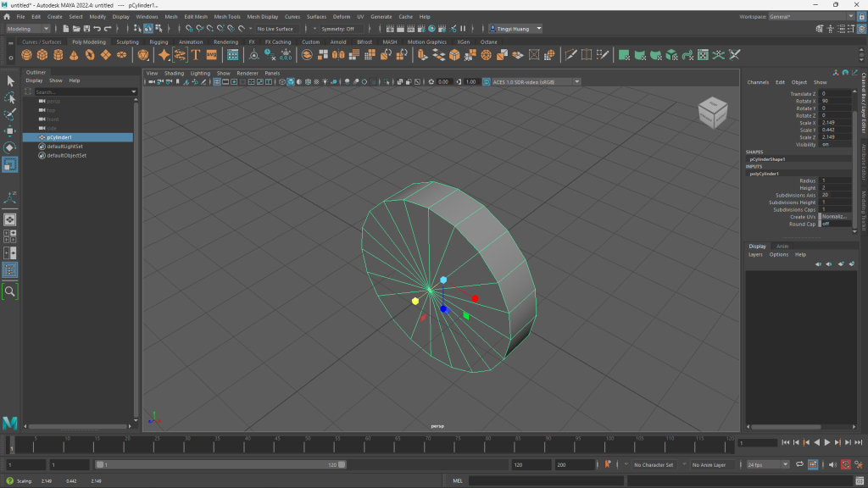
Task: Toggle viewport grid display
Action: 217,82
